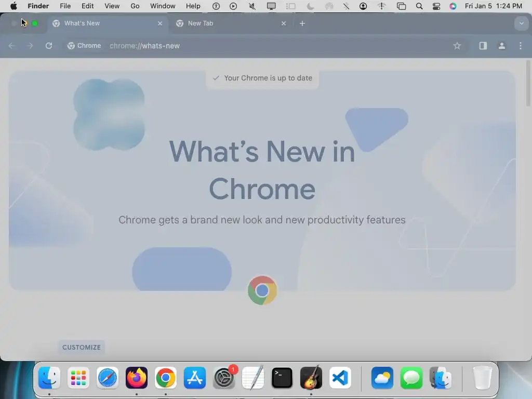Open Visual Studio Code from the Dock
Screen dimensions: 532x399
point(340,378)
